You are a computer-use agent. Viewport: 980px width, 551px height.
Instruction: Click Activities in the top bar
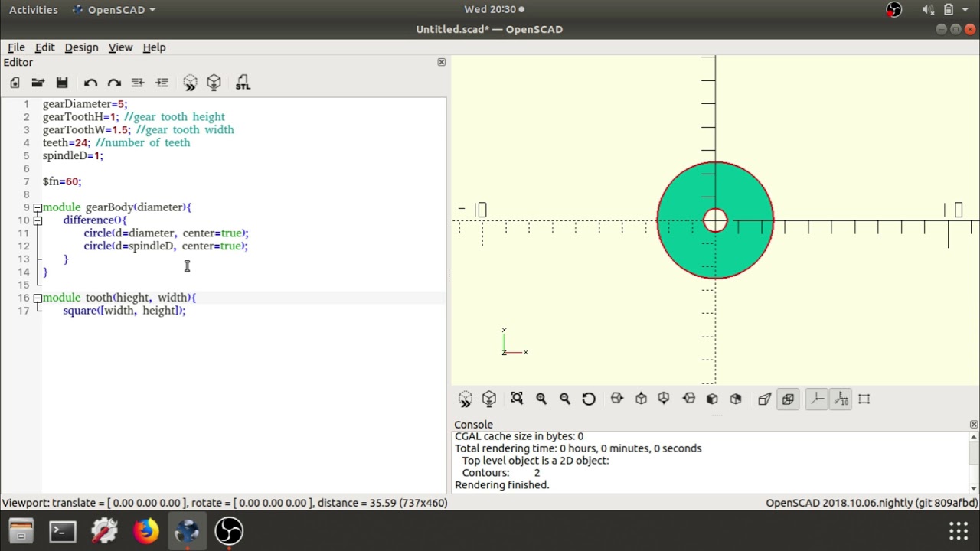coord(33,10)
